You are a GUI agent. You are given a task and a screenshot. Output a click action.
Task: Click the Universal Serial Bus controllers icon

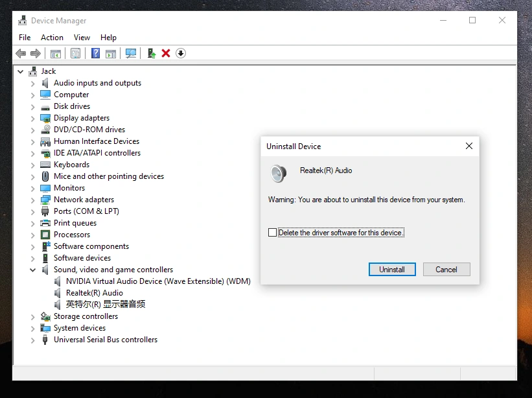coord(45,340)
